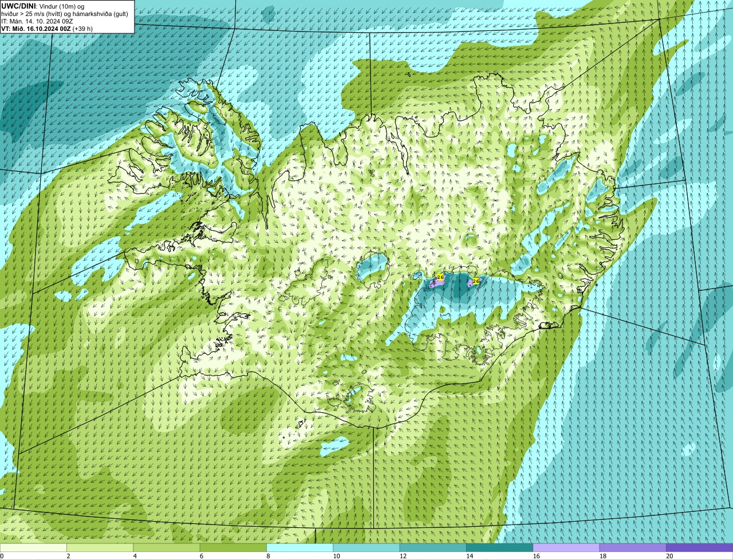Viewport: 733px width, 560px height.
Task: Select the "IT: Mán. 14. 10. 2024 09Z" line
Action: click(37, 21)
